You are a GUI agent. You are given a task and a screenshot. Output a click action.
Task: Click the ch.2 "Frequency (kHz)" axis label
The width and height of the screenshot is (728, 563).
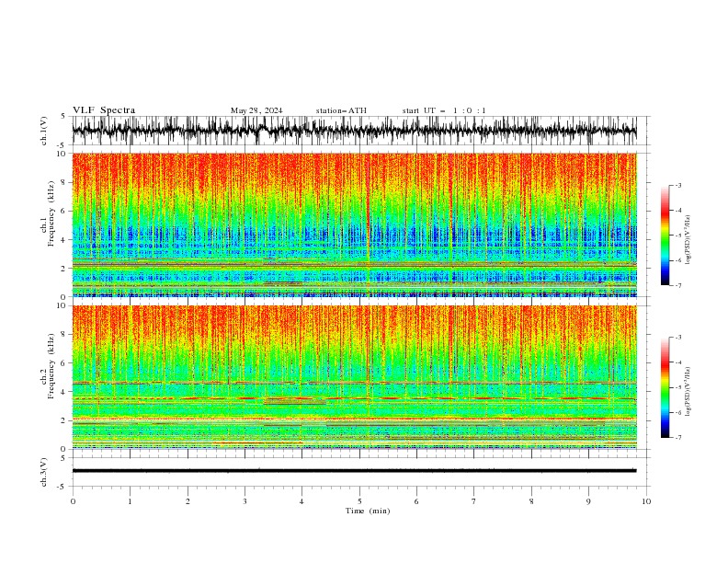(51, 366)
